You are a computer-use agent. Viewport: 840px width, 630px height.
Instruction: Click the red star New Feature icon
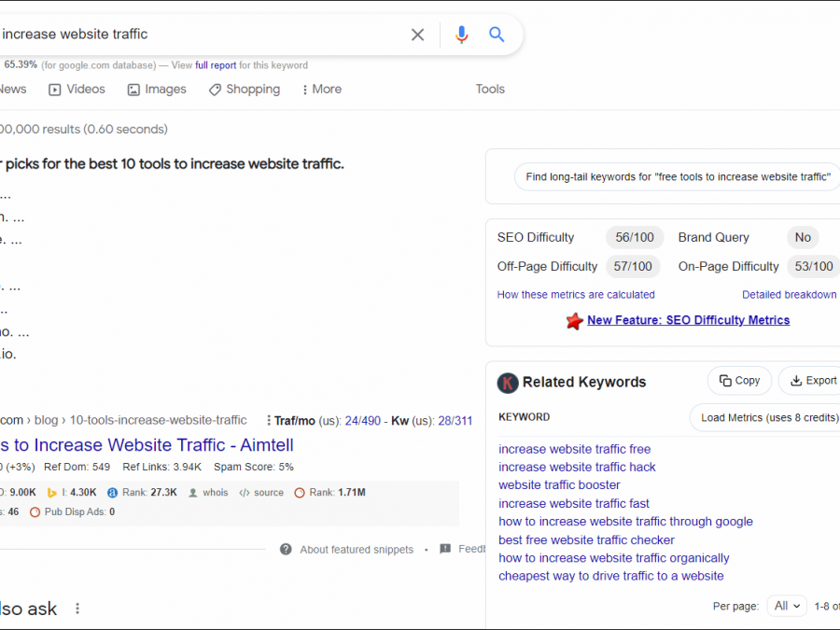tap(574, 321)
